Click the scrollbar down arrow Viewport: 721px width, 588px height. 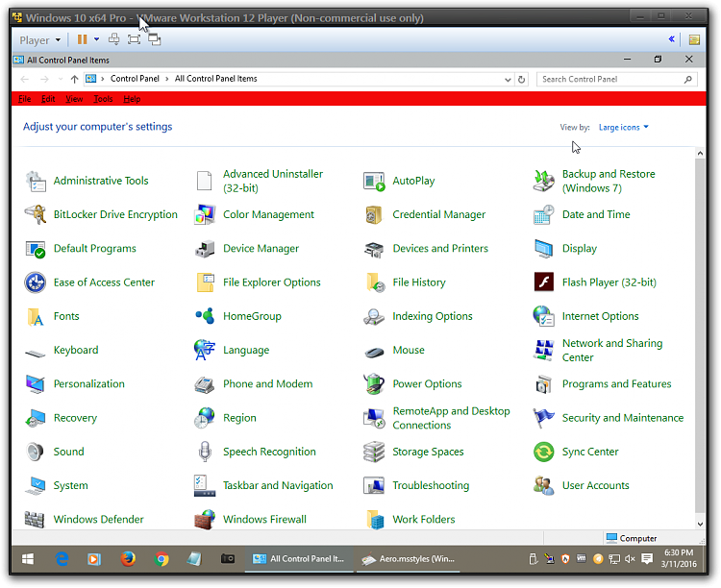[700, 524]
